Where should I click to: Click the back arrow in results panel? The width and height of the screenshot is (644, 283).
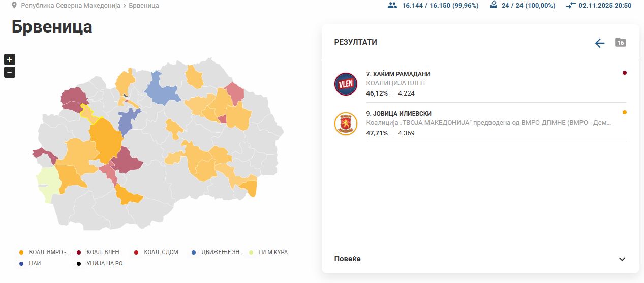[600, 43]
